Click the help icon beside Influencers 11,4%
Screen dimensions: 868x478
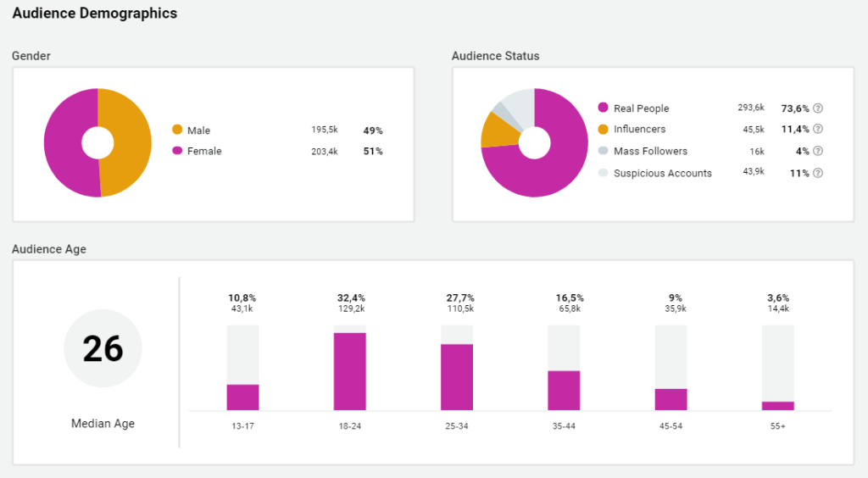(x=818, y=130)
